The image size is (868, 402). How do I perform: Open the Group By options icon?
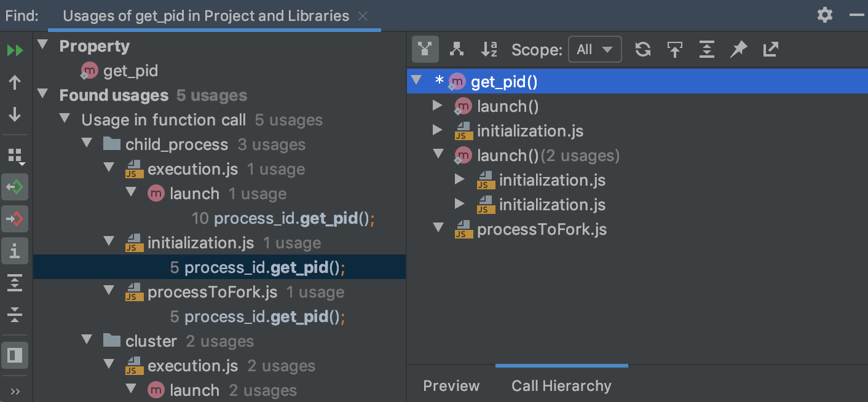[x=15, y=156]
